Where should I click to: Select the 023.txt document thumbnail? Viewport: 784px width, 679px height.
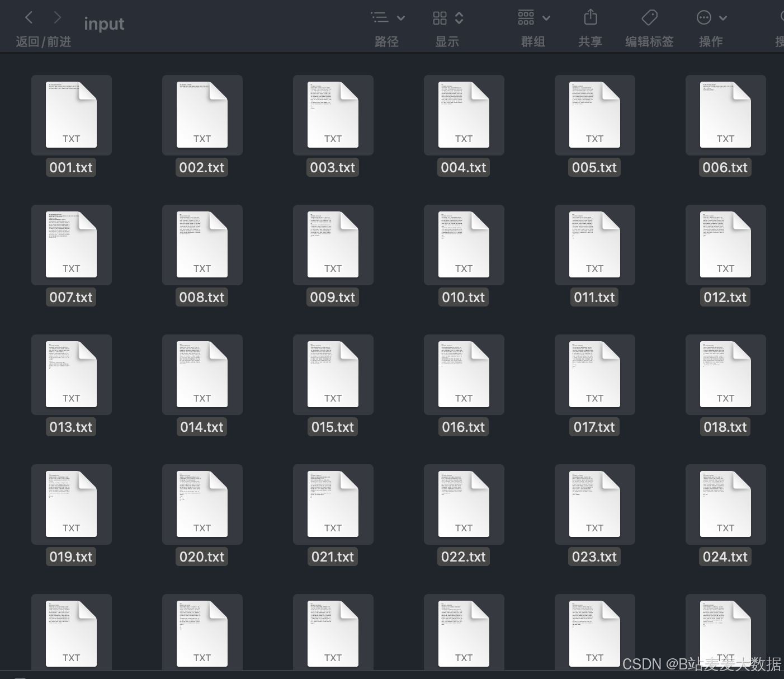595,504
